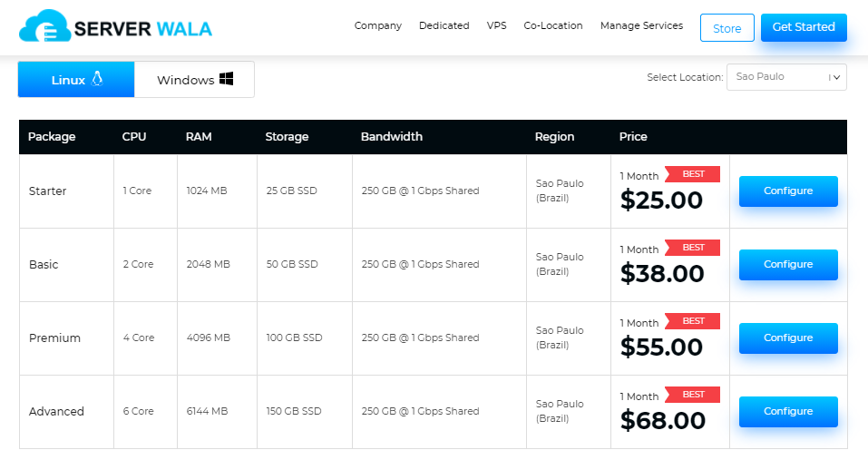The width and height of the screenshot is (868, 450).
Task: Click the Store button
Action: point(727,28)
